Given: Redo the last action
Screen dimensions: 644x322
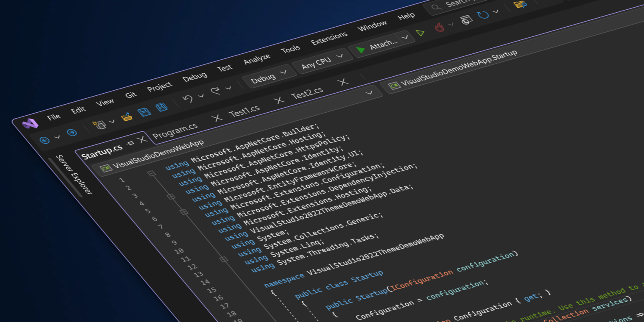Looking at the screenshot, I should point(215,90).
